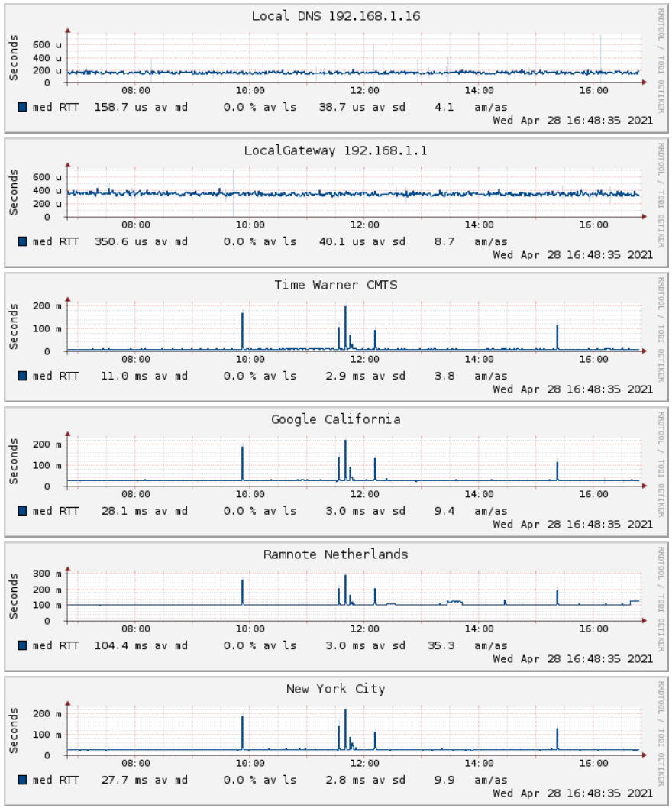Click the LocalGateway med RTT legend swatch
The height and width of the screenshot is (808, 672).
click(22, 242)
